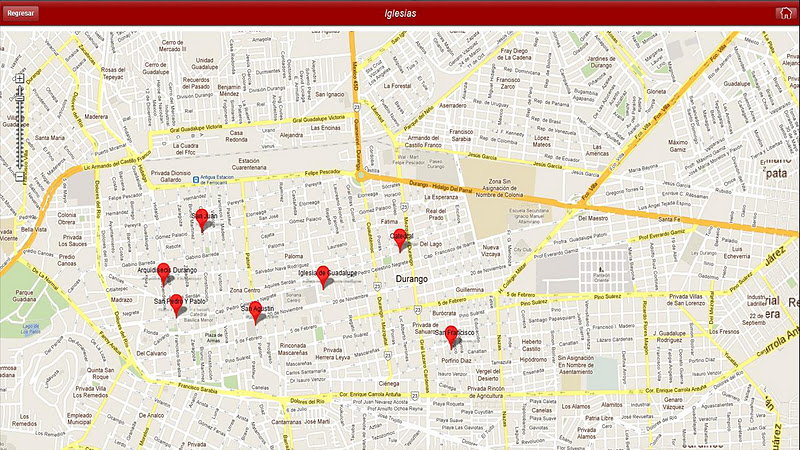Screen dimensions: 800x450
Task: Click the Colonia Obrera label
Action: tap(66, 218)
